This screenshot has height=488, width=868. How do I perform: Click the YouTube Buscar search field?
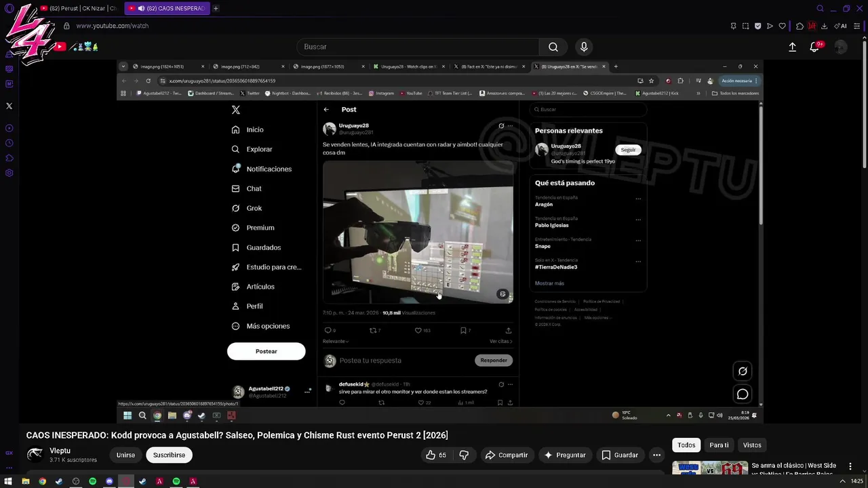(x=418, y=47)
